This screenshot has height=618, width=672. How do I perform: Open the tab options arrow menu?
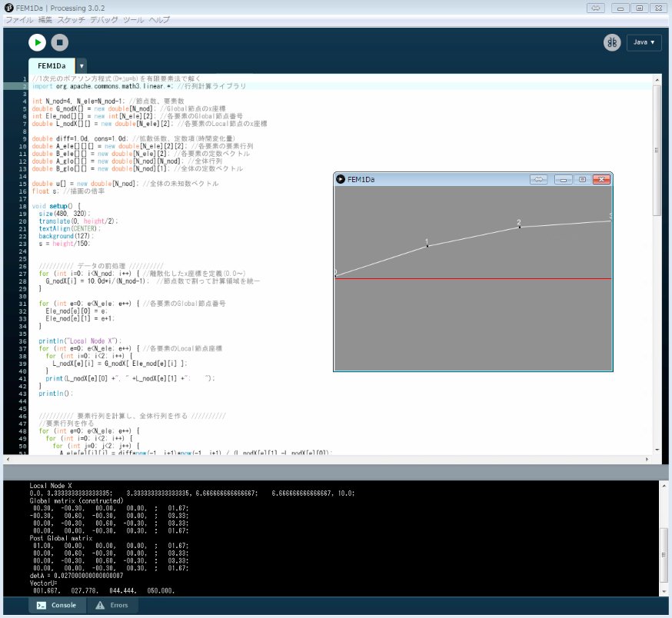tap(82, 66)
